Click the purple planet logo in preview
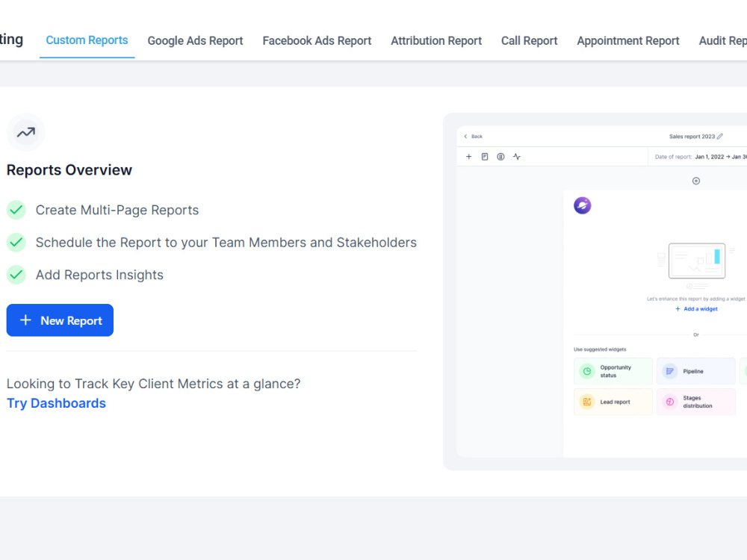This screenshot has height=560, width=747. pyautogui.click(x=582, y=206)
